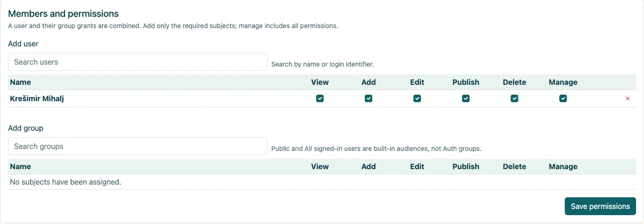
Task: Click View header in groups table
Action: pyautogui.click(x=320, y=166)
